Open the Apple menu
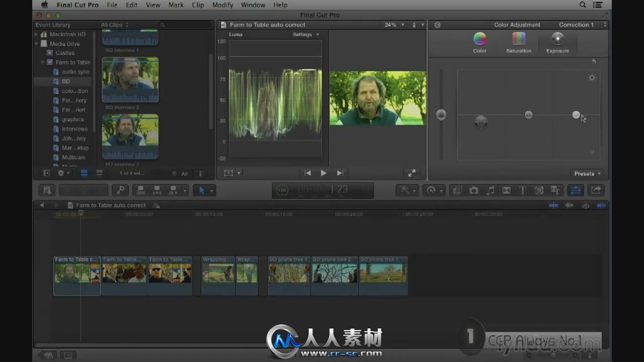The width and height of the screenshot is (644, 362). [44, 5]
